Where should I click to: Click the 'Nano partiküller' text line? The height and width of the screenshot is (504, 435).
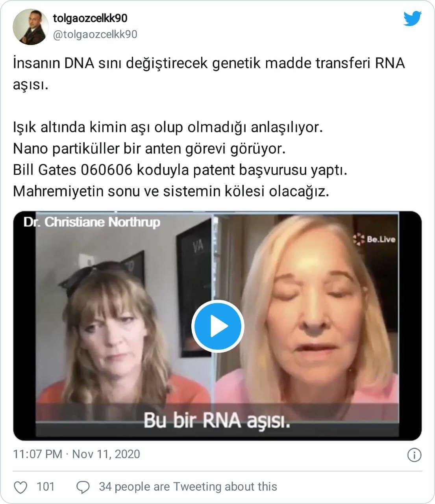(x=149, y=149)
